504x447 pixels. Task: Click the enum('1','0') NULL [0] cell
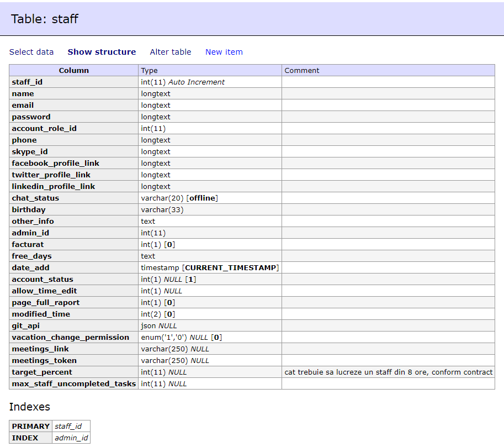pos(210,337)
